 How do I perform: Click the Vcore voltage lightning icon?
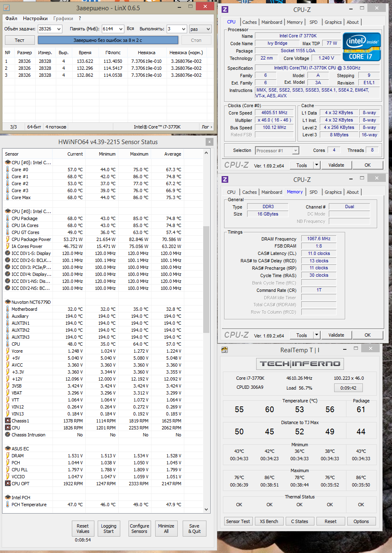pyautogui.click(x=7, y=351)
